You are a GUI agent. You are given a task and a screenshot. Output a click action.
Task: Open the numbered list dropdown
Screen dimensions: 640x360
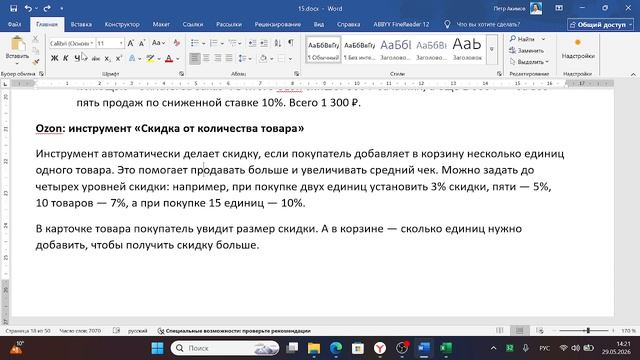[x=222, y=43]
